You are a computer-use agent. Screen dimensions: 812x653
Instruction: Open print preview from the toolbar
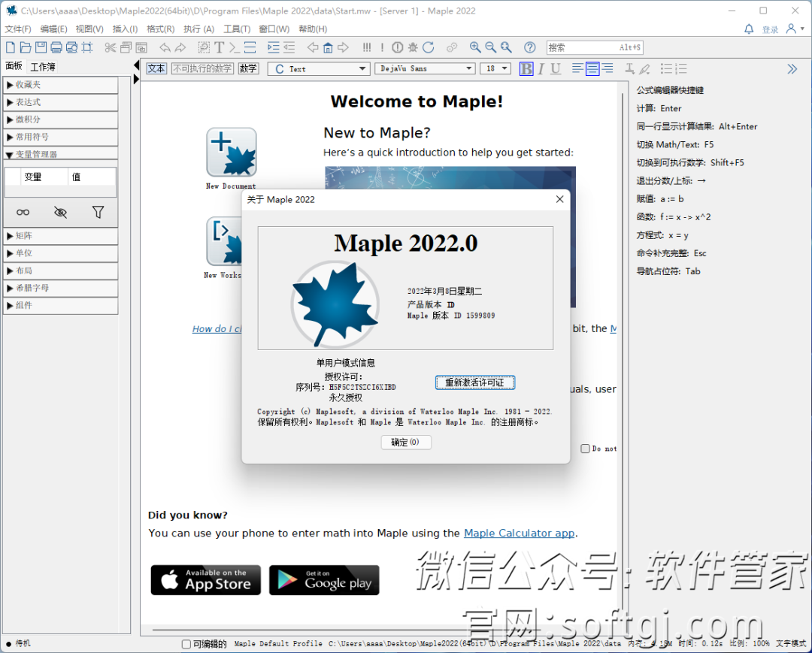click(x=72, y=47)
